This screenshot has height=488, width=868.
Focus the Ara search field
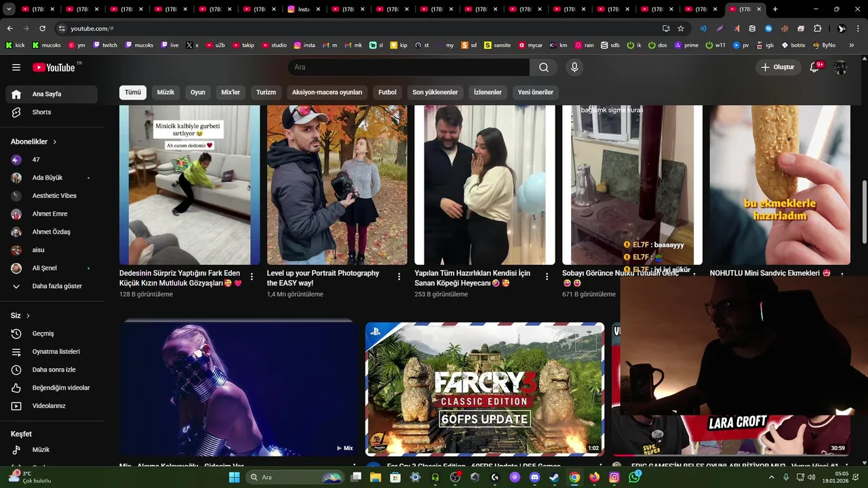click(409, 67)
